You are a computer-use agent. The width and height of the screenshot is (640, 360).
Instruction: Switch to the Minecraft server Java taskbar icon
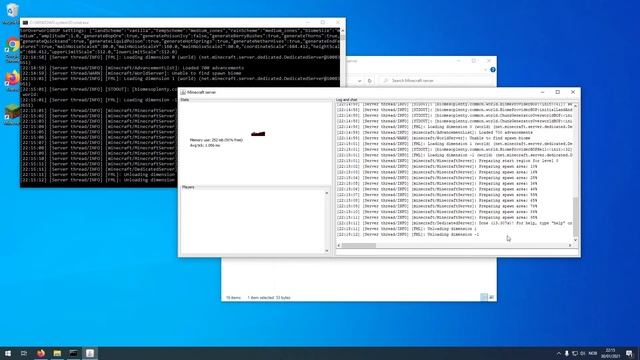click(x=90, y=353)
